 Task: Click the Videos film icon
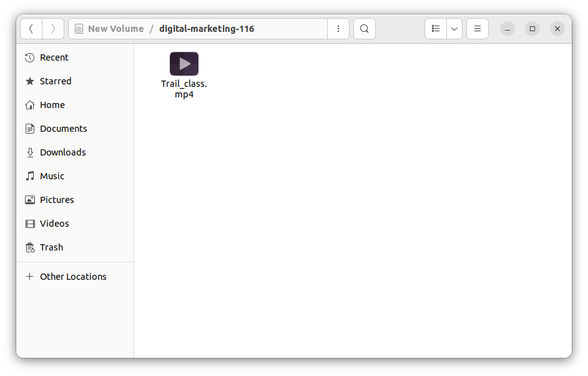tap(30, 224)
